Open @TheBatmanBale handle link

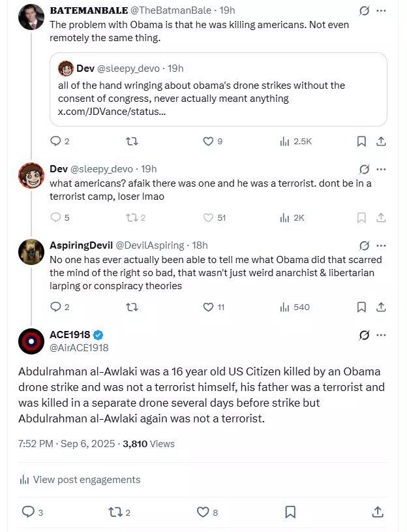pyautogui.click(x=171, y=10)
